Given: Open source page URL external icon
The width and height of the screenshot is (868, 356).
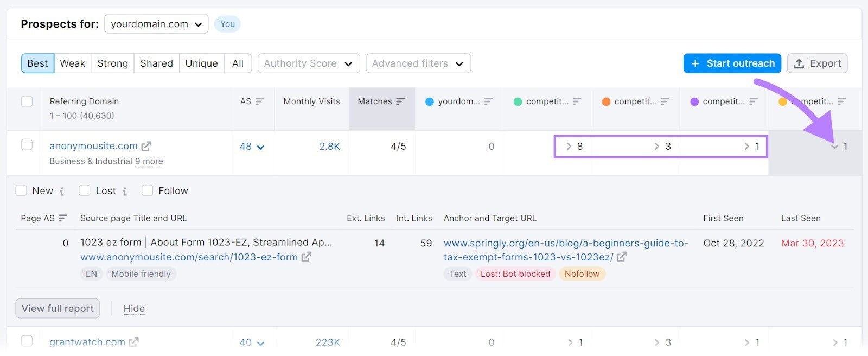Looking at the screenshot, I should click(307, 257).
